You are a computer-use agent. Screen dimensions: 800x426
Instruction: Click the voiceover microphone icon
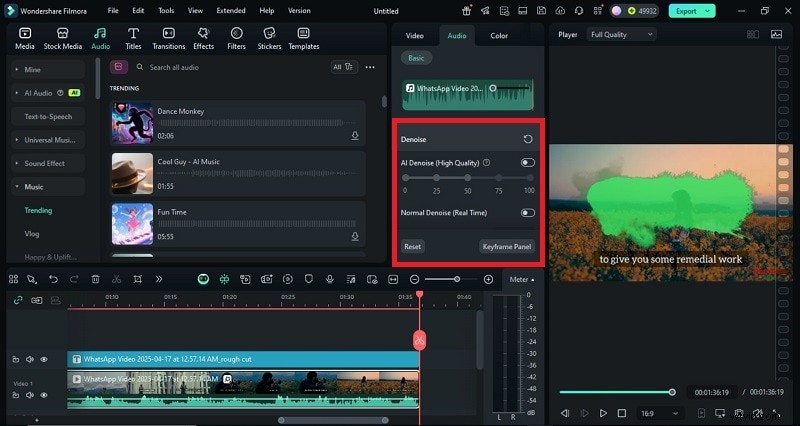pos(330,279)
